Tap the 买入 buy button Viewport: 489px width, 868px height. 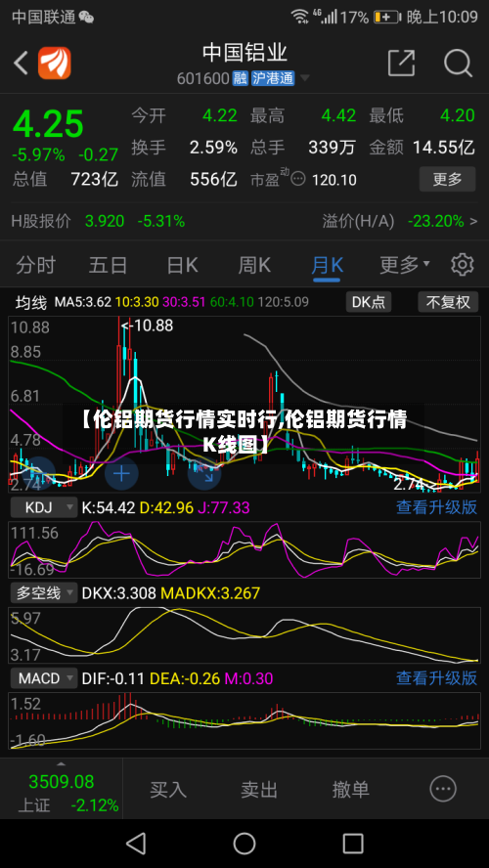[168, 789]
